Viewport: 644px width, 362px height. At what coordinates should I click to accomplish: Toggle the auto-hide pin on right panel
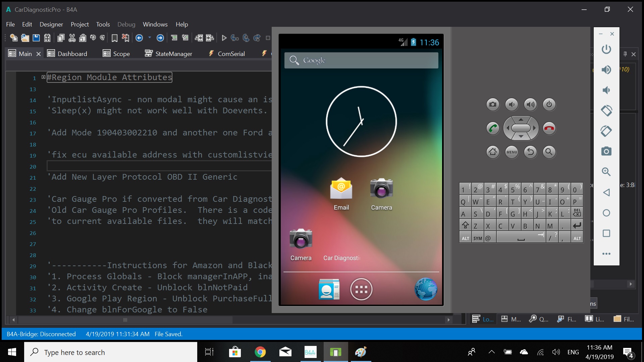tap(625, 54)
